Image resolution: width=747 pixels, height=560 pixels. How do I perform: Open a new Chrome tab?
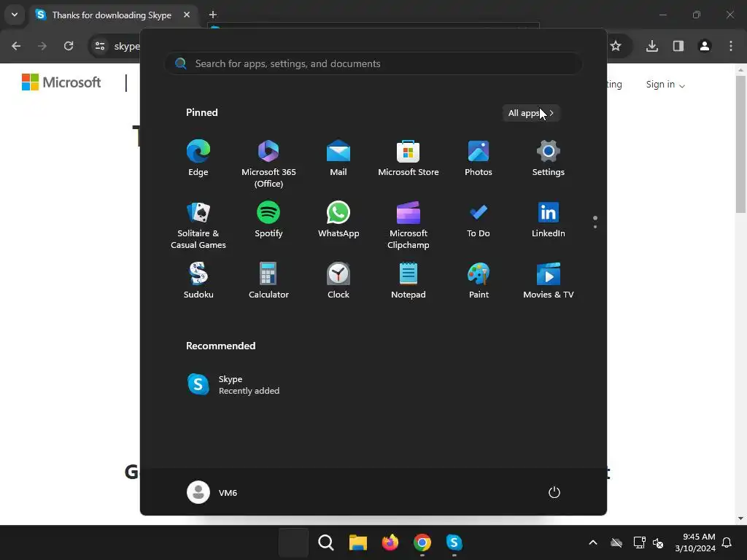[x=213, y=15]
